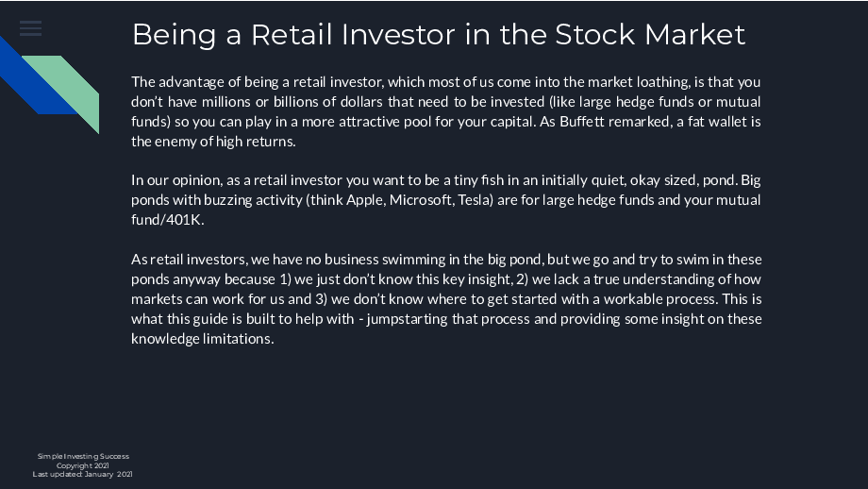Click the 'Last updated: January 2021' footer text
This screenshot has height=489, width=868.
pyautogui.click(x=82, y=474)
